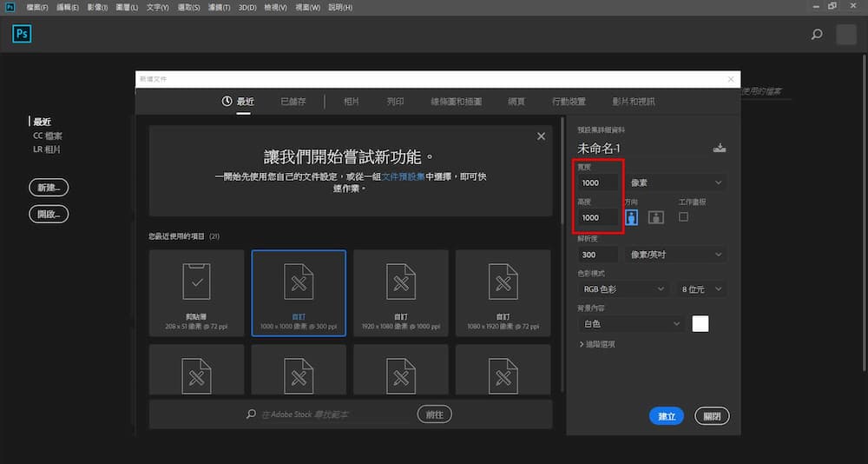The width and height of the screenshot is (868, 464).
Task: Select landscape orientation icon
Action: (656, 217)
